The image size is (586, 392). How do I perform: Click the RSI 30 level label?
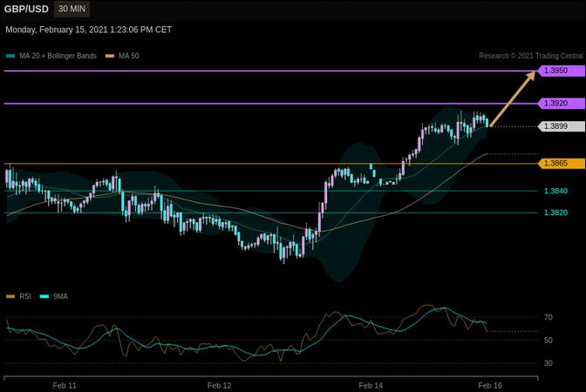coord(549,363)
